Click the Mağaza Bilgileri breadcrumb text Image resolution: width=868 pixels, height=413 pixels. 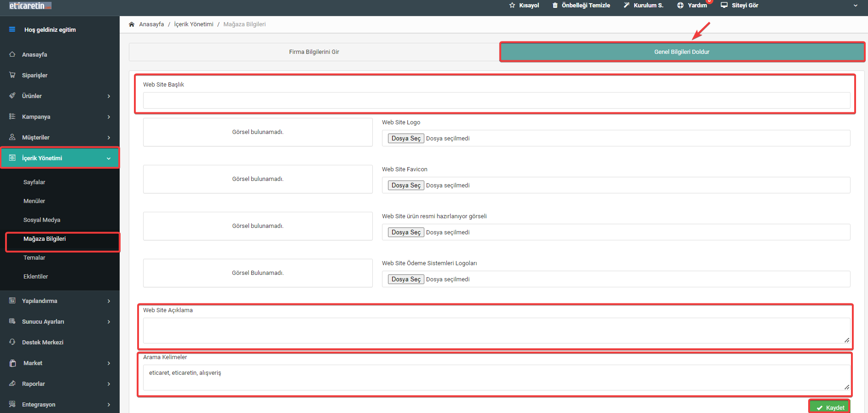(x=244, y=24)
